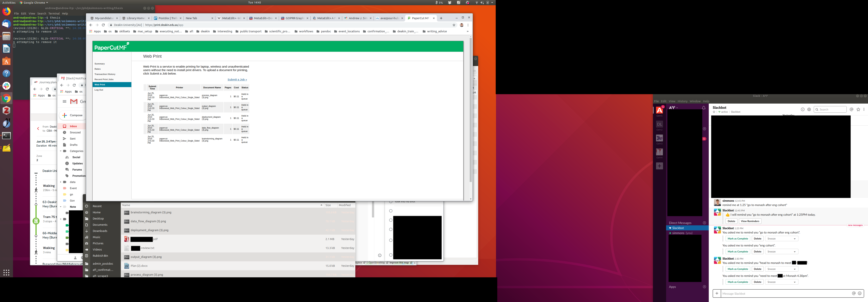Open emoji picker in Slack message box
868x302 pixels.
[860, 293]
